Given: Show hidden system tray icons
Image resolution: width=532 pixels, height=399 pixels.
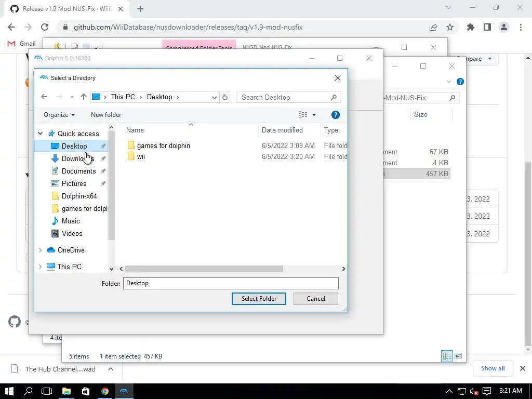Looking at the screenshot, I should coord(449,392).
